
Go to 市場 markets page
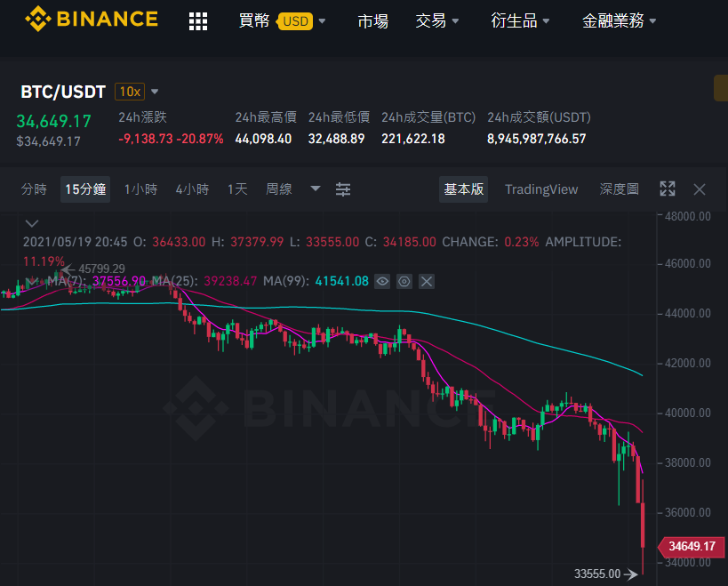(372, 20)
